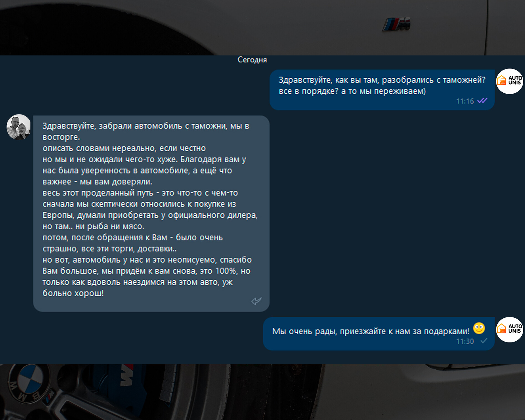Click the message starting 'Здравствуйте, как вы там'
525x420 pixels.
(382, 90)
